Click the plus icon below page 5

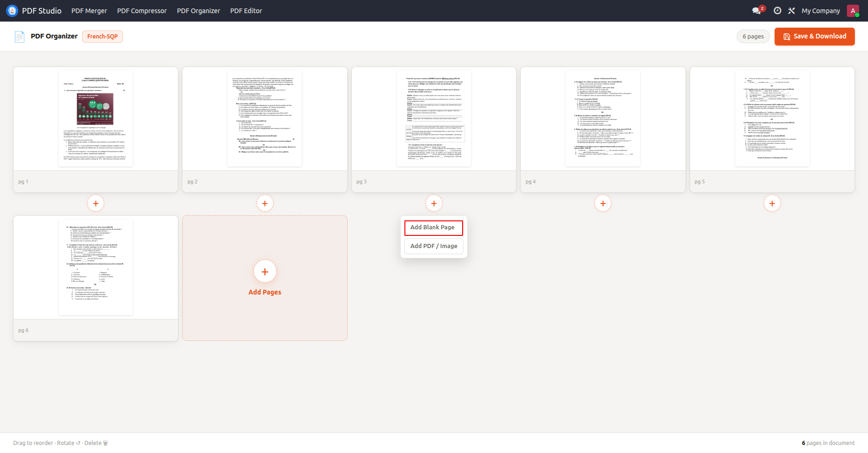click(772, 204)
